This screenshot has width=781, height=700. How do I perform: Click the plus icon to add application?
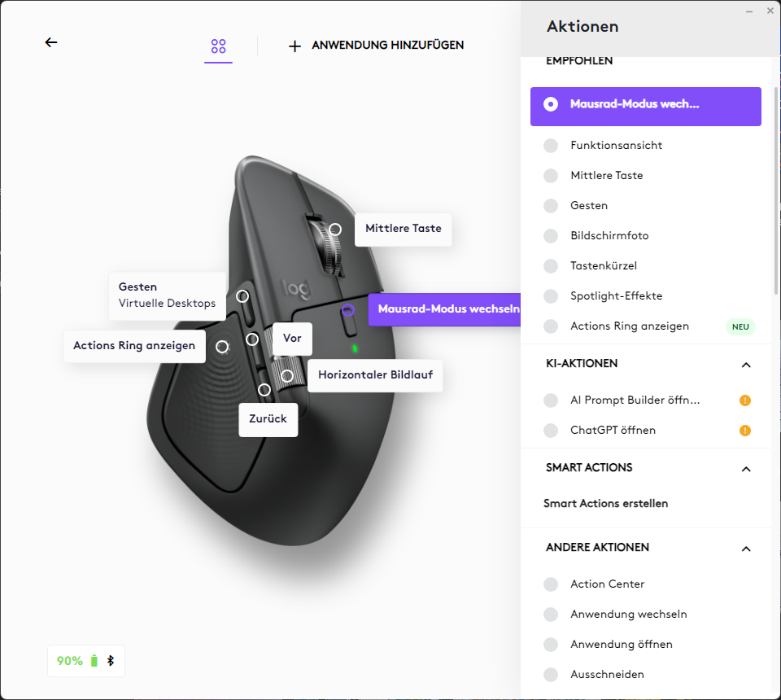coord(295,46)
